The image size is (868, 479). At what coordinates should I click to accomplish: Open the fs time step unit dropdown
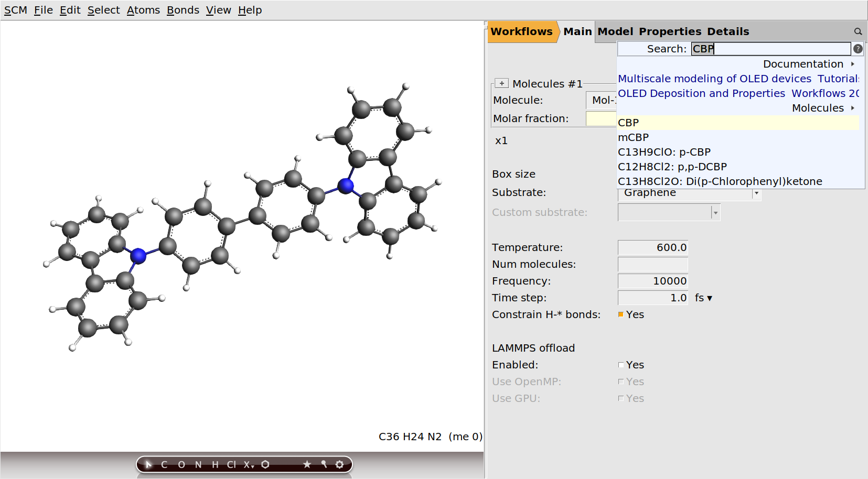click(703, 298)
